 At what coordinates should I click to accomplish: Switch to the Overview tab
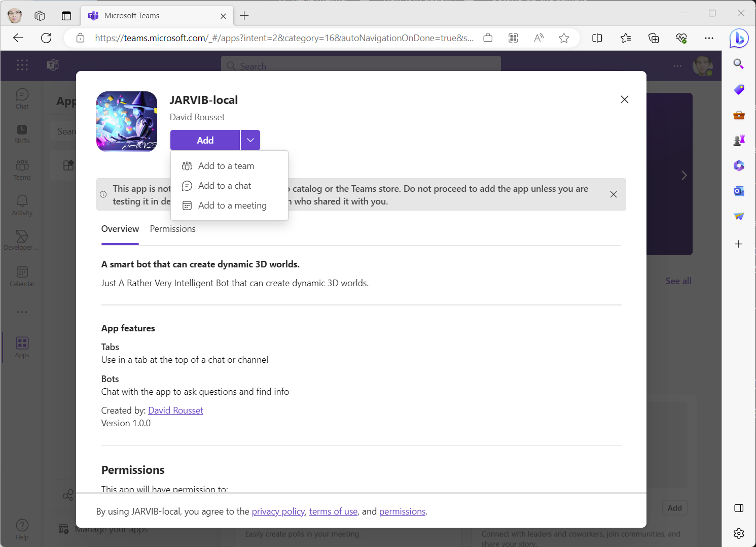point(120,229)
